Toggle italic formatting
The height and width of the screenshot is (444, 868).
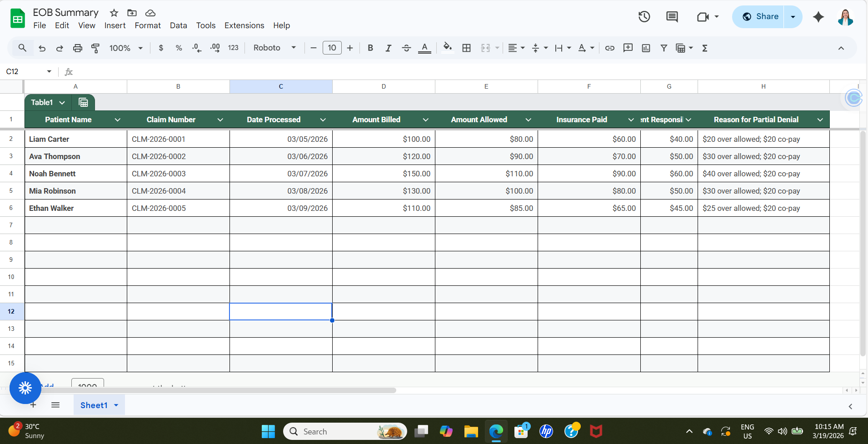coord(388,48)
